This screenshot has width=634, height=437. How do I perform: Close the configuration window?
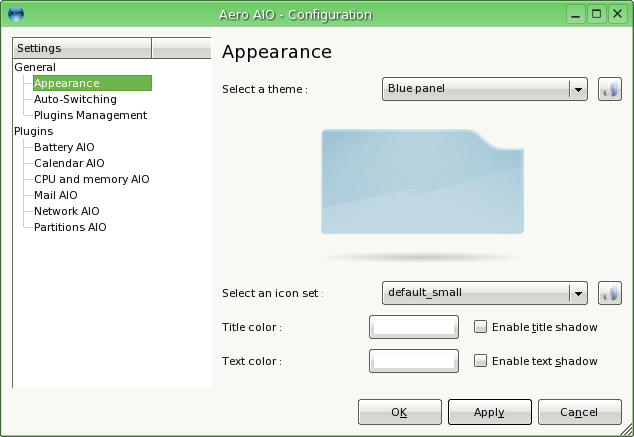[617, 15]
